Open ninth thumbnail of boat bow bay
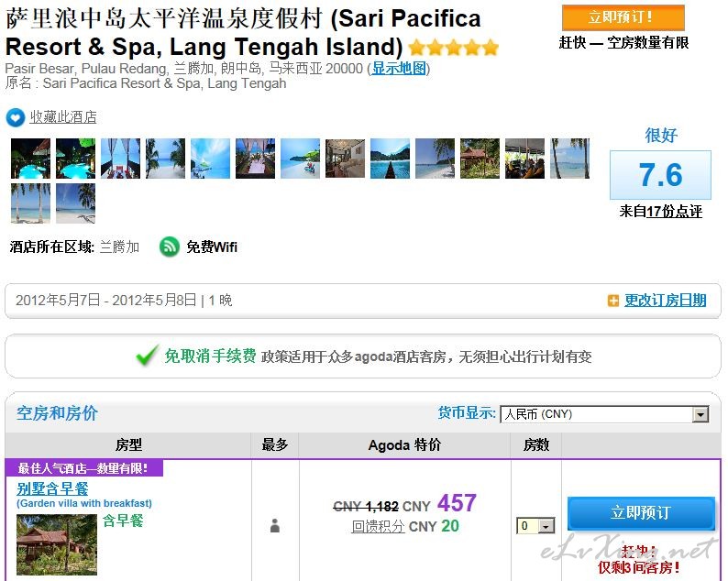 (x=390, y=159)
